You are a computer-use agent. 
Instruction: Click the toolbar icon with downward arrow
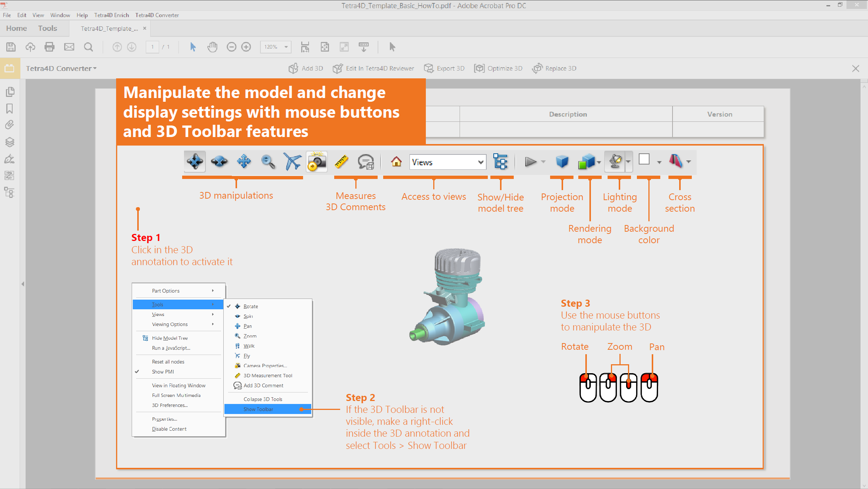pos(364,47)
